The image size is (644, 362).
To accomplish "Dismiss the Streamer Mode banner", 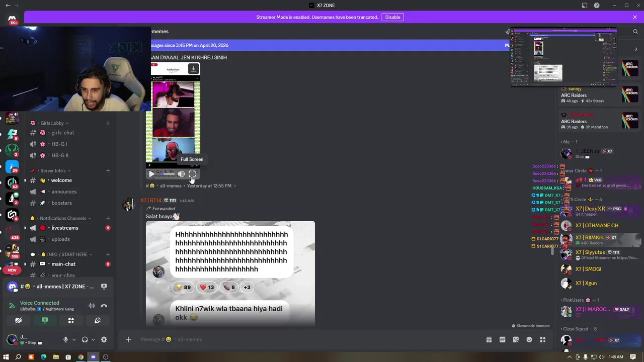I will pos(635,17).
